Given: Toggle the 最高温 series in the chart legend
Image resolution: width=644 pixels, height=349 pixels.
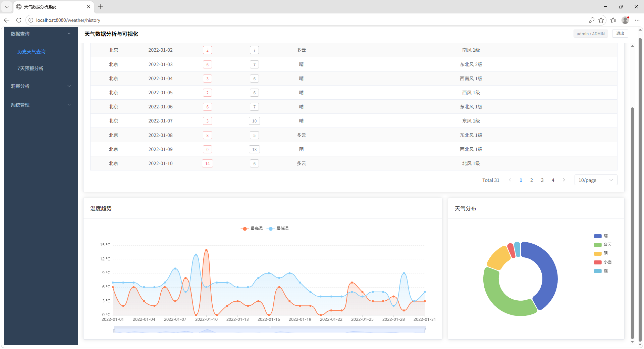Looking at the screenshot, I should coord(252,229).
